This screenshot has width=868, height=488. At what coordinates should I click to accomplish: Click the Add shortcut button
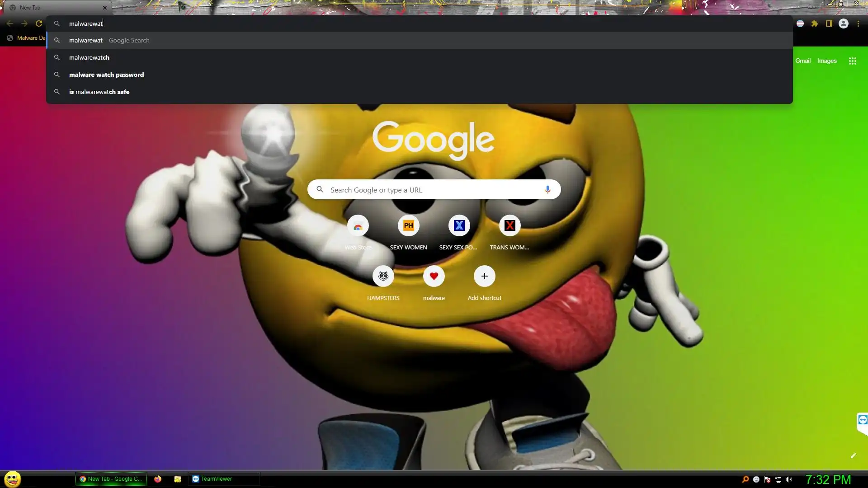tap(484, 277)
